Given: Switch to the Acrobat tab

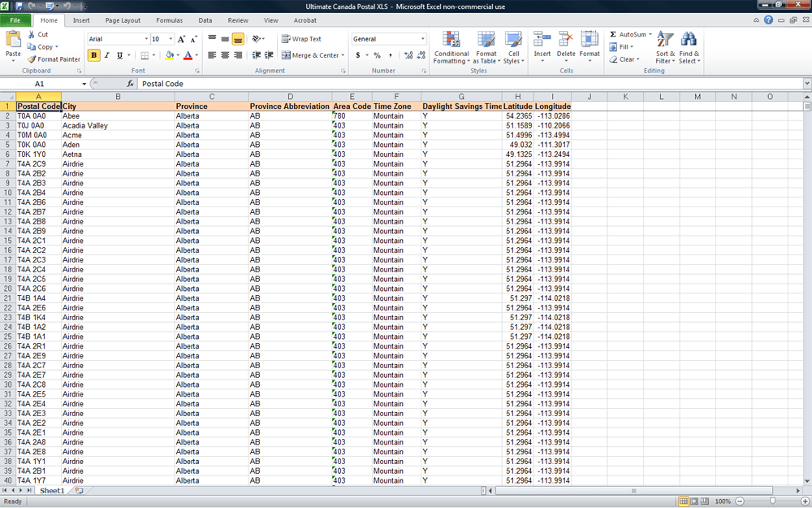Looking at the screenshot, I should (x=305, y=20).
